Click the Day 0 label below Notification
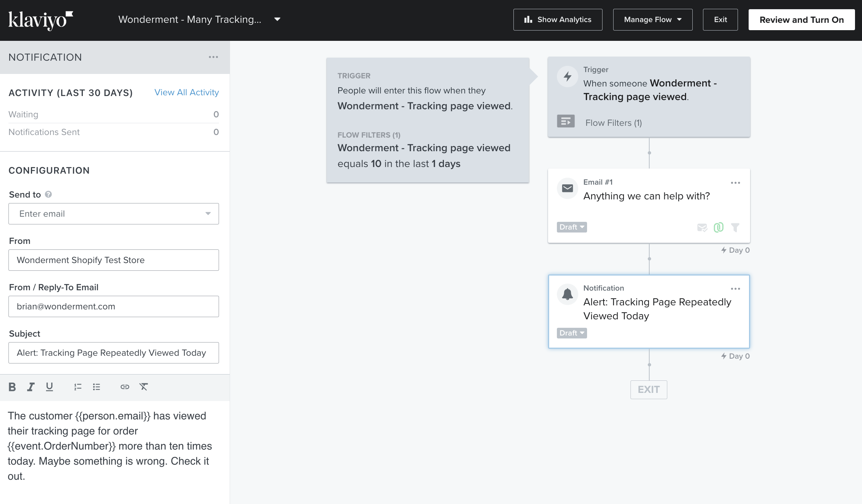 [735, 356]
